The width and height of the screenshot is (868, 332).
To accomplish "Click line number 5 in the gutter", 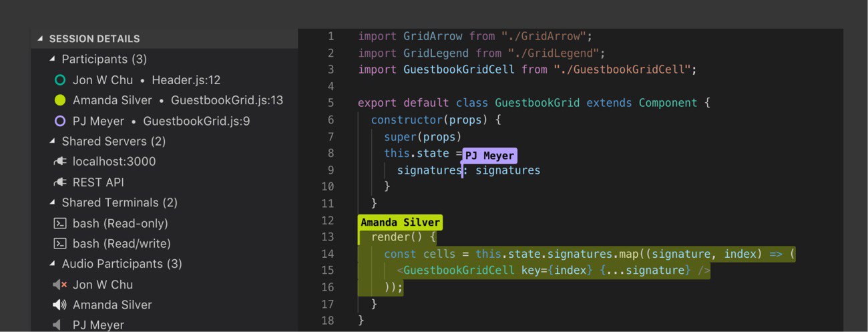I will (x=331, y=103).
